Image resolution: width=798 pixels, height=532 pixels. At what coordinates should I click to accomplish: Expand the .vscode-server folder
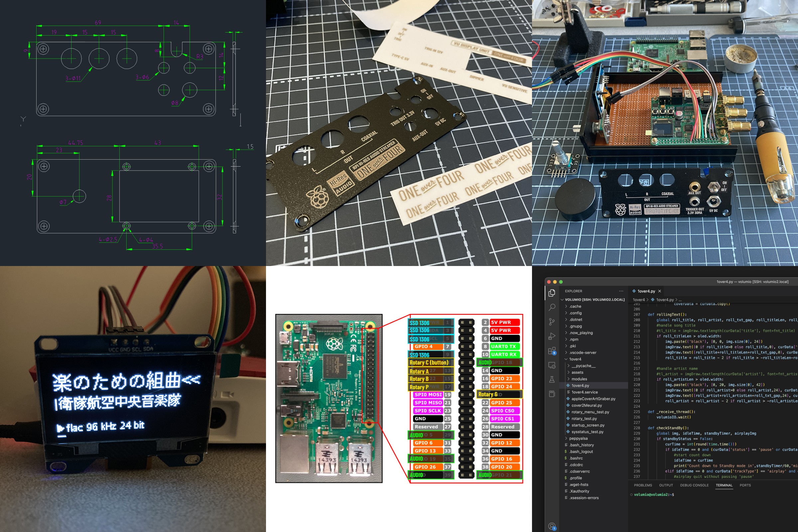(583, 352)
